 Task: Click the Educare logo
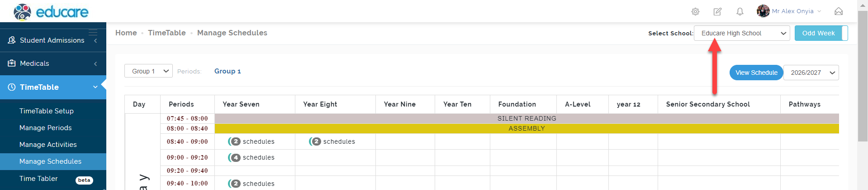(x=51, y=12)
